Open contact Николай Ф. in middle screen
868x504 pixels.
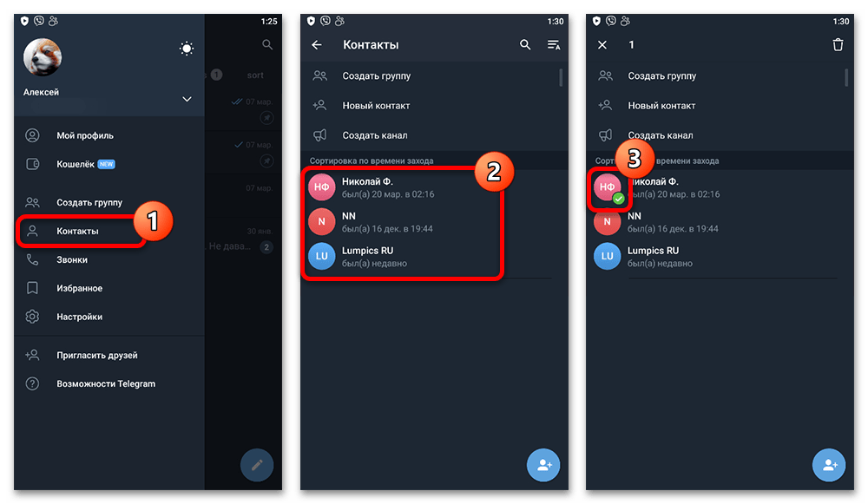(x=434, y=187)
